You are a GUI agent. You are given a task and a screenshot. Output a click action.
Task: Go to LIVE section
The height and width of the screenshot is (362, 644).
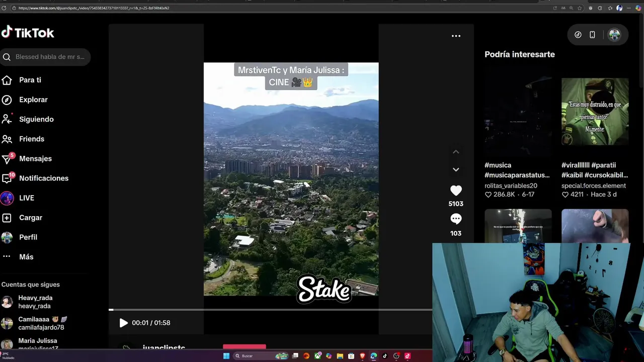pos(19,198)
